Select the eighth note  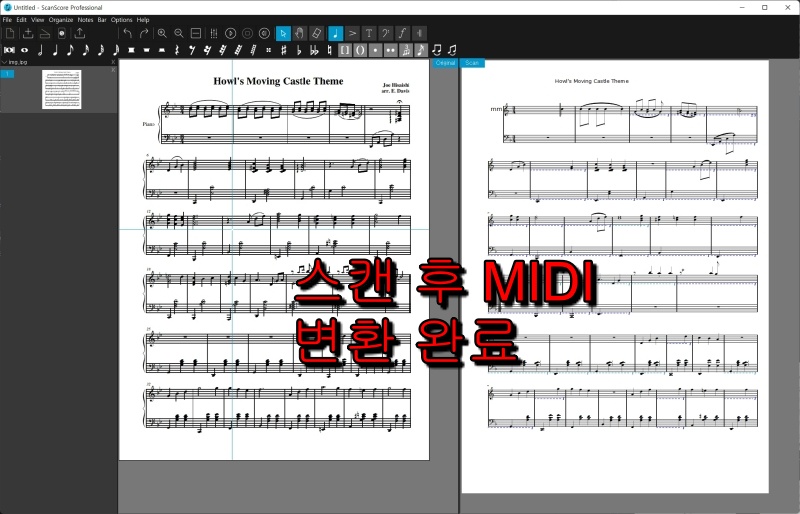tap(70, 50)
